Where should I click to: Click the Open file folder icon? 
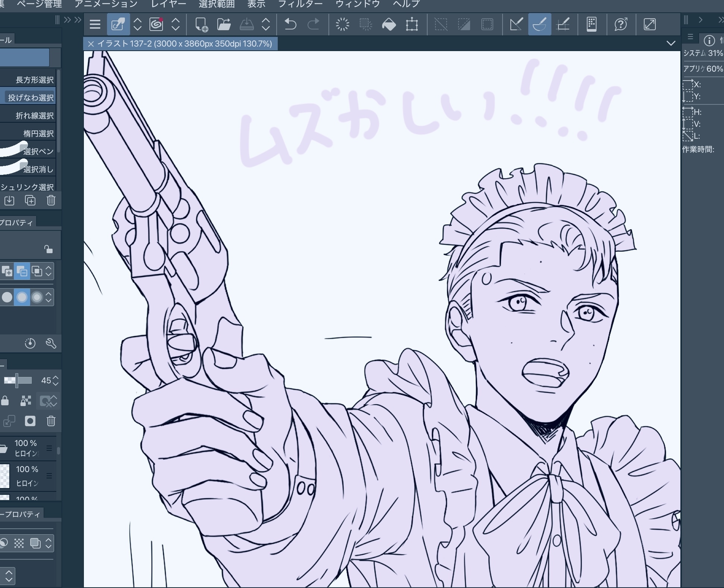click(224, 25)
